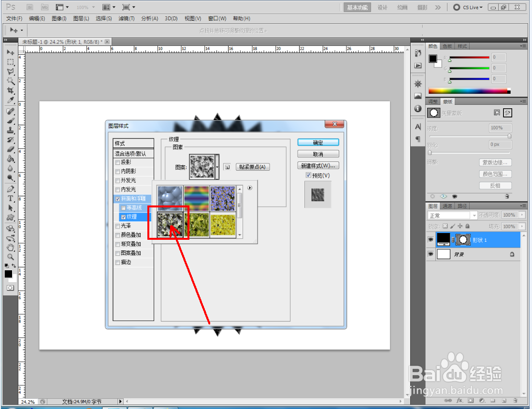The image size is (532, 409).
Task: Select the Type tool
Action: tap(11, 199)
